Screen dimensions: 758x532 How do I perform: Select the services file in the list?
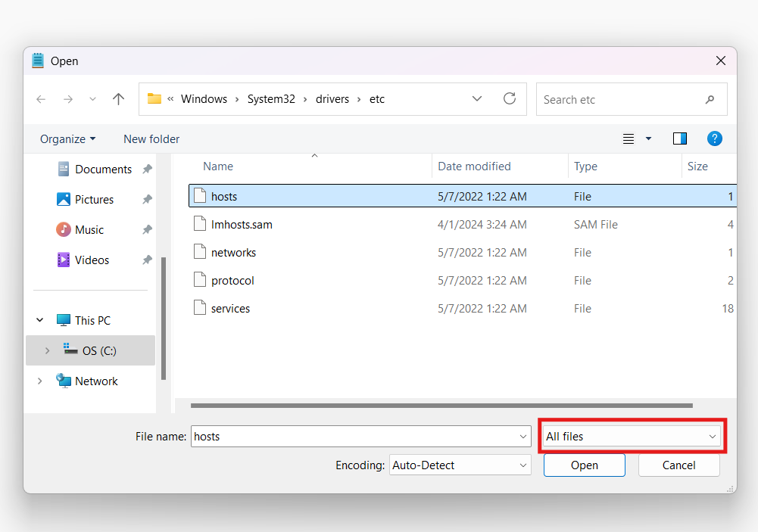tap(231, 308)
